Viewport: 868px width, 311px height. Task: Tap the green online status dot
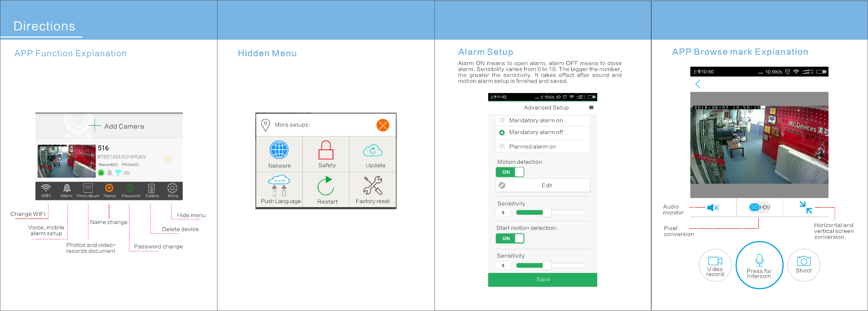101,173
